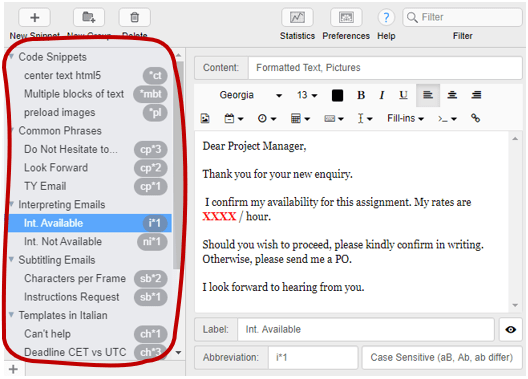
Task: Click the nested snippet link icon
Action: pyautogui.click(x=475, y=118)
